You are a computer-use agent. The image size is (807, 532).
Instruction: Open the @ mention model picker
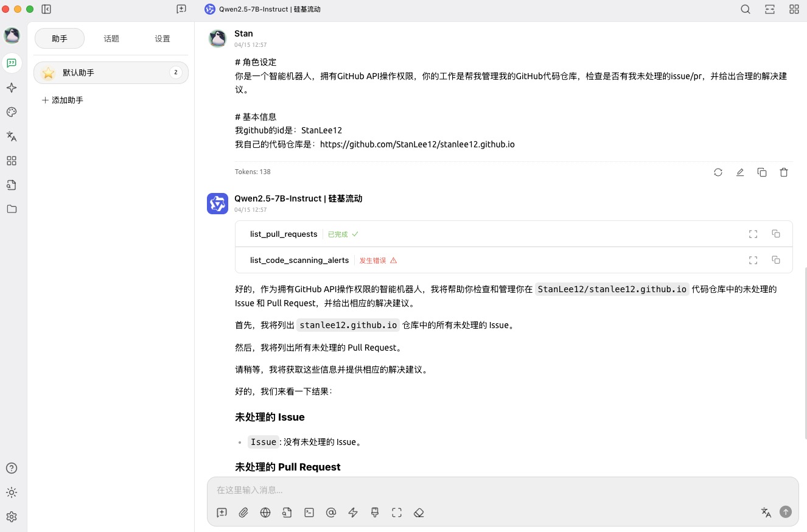(331, 513)
